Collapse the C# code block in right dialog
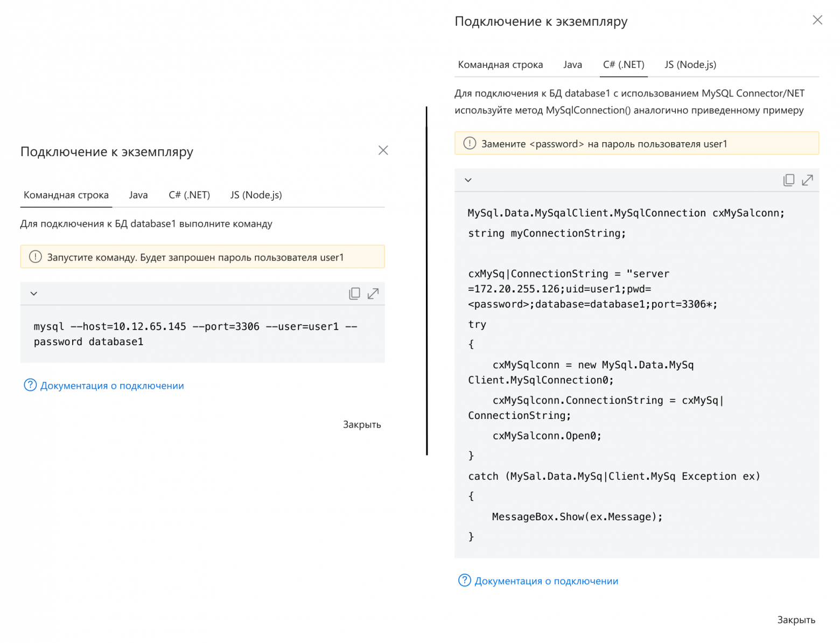 (x=468, y=180)
